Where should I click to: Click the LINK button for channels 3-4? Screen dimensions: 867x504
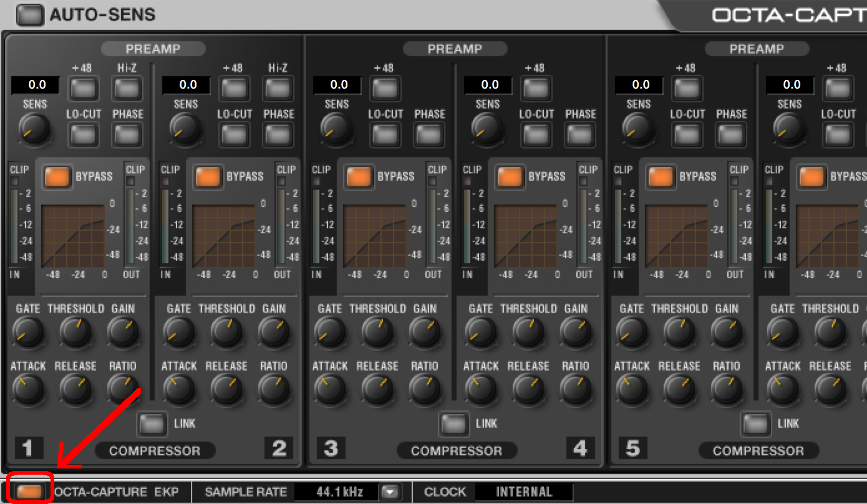(x=454, y=424)
